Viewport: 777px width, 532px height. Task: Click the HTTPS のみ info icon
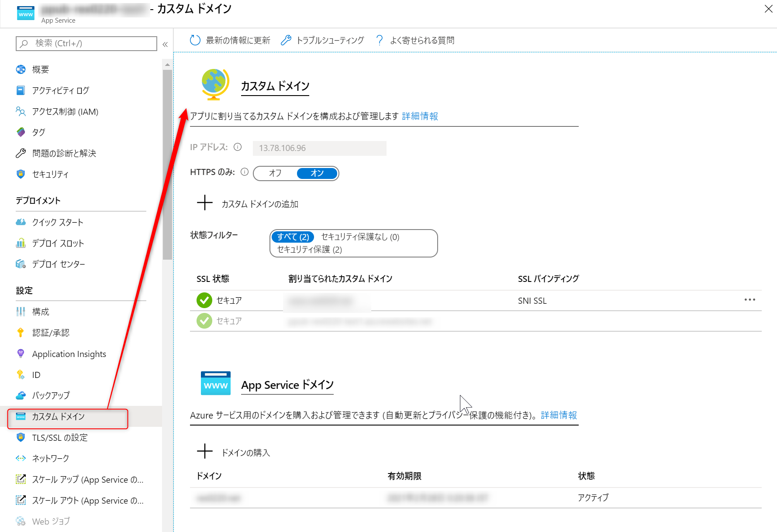click(x=245, y=172)
